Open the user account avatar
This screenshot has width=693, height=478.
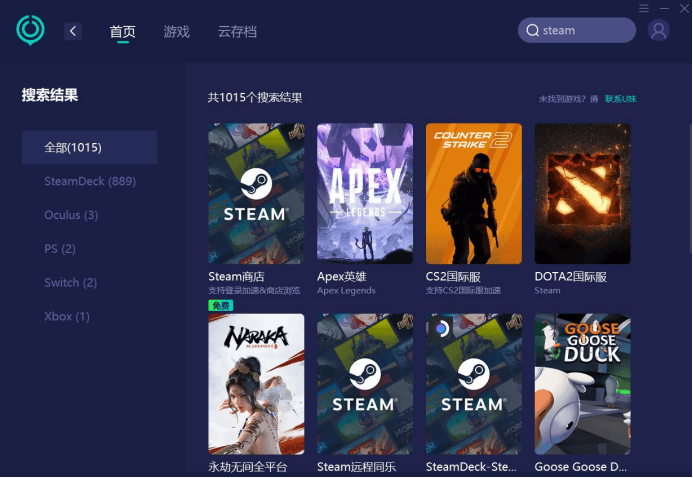(x=659, y=30)
